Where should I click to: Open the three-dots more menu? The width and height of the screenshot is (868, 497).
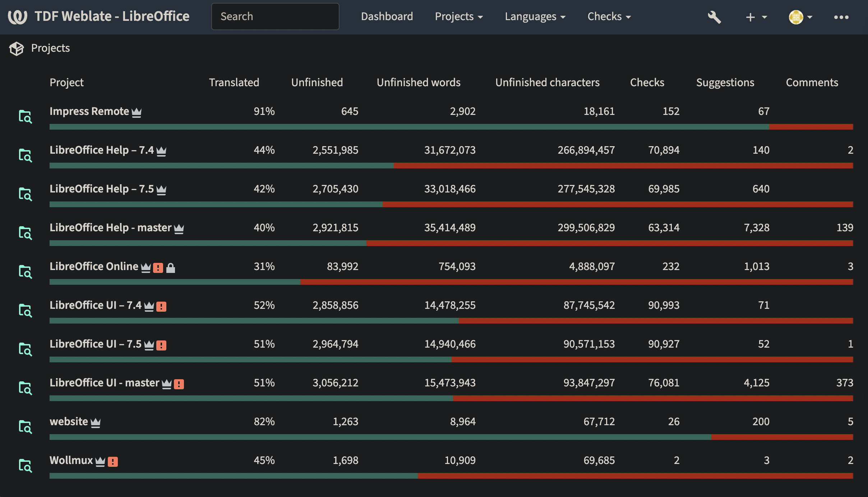point(841,17)
